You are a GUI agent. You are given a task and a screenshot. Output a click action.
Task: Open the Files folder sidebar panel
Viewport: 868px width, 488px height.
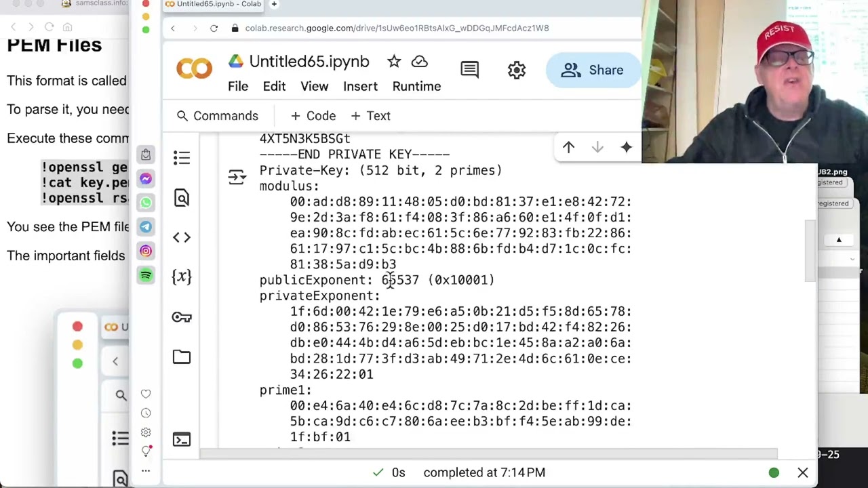click(x=182, y=357)
